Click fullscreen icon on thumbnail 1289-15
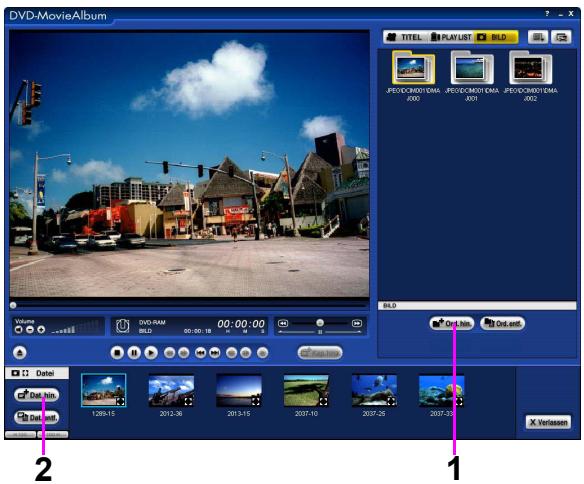 tap(120, 401)
